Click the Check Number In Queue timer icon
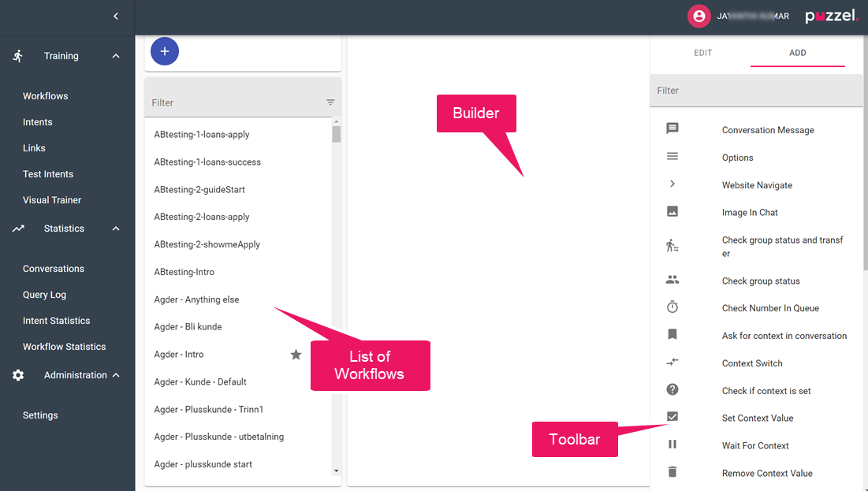The image size is (868, 491). click(x=672, y=307)
